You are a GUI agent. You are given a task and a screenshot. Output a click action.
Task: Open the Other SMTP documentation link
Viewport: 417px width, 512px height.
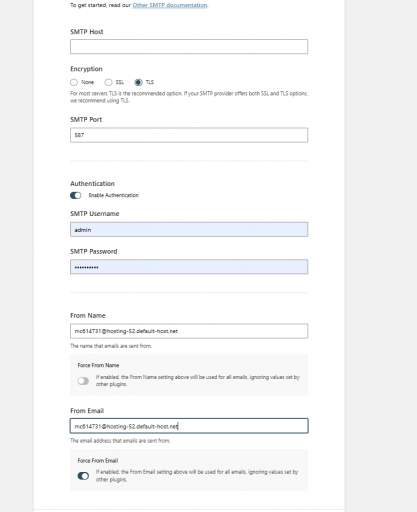(170, 5)
